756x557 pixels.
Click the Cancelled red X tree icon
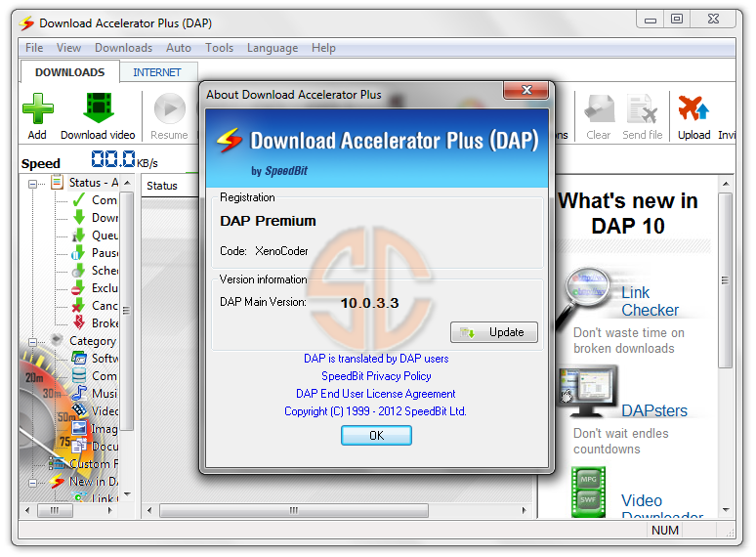tap(78, 305)
